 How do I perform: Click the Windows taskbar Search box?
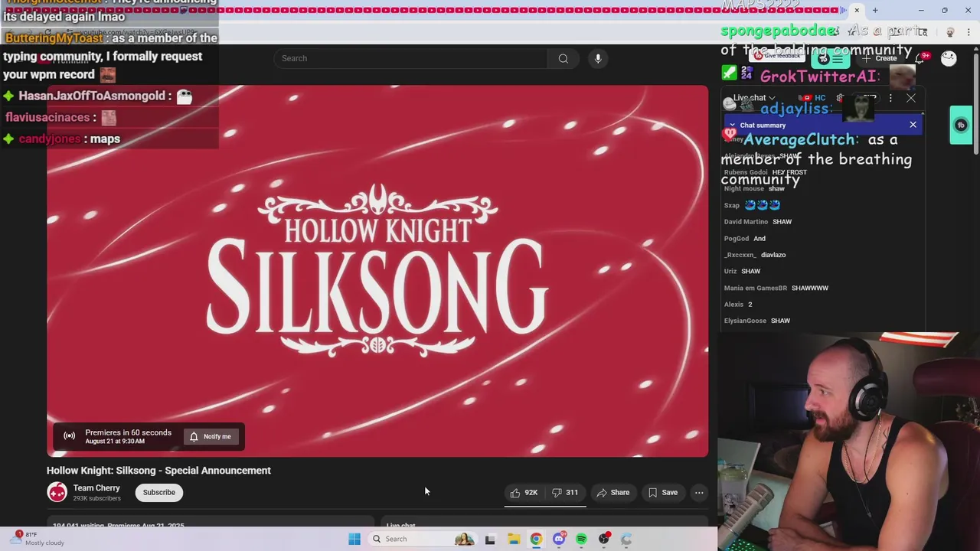(421, 539)
